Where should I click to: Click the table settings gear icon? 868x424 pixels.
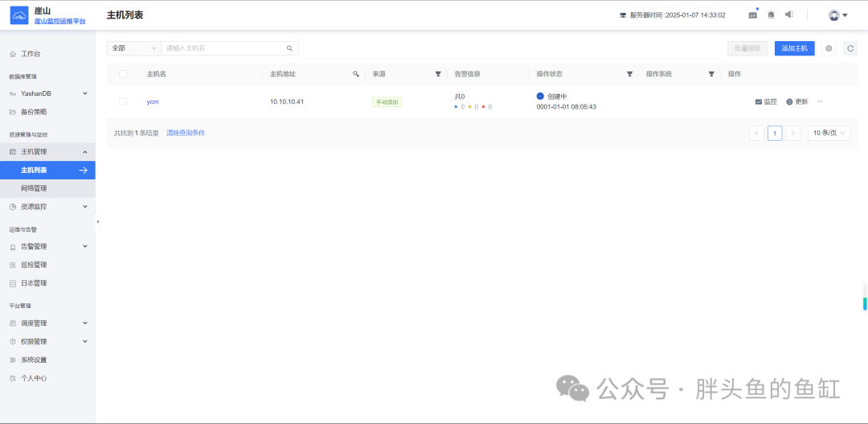(x=829, y=48)
